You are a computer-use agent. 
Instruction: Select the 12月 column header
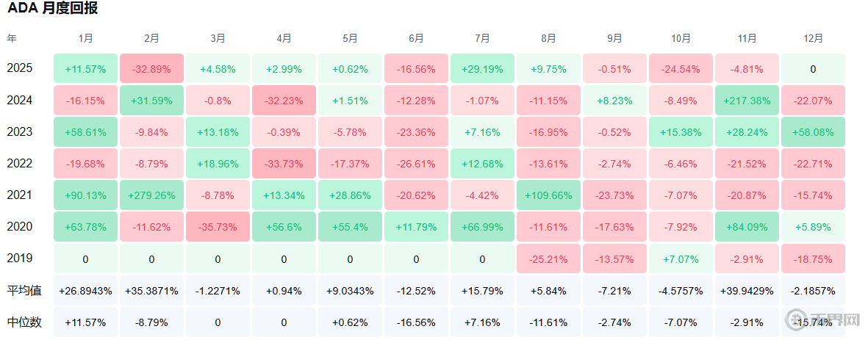(x=813, y=38)
